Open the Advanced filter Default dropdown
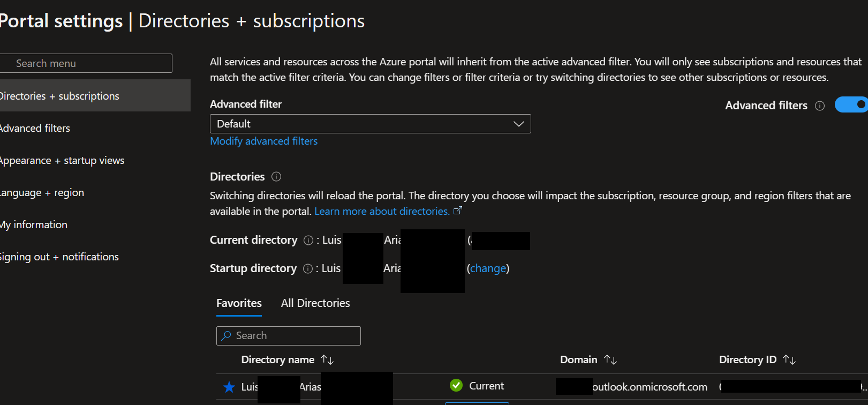The height and width of the screenshot is (405, 868). (371, 124)
